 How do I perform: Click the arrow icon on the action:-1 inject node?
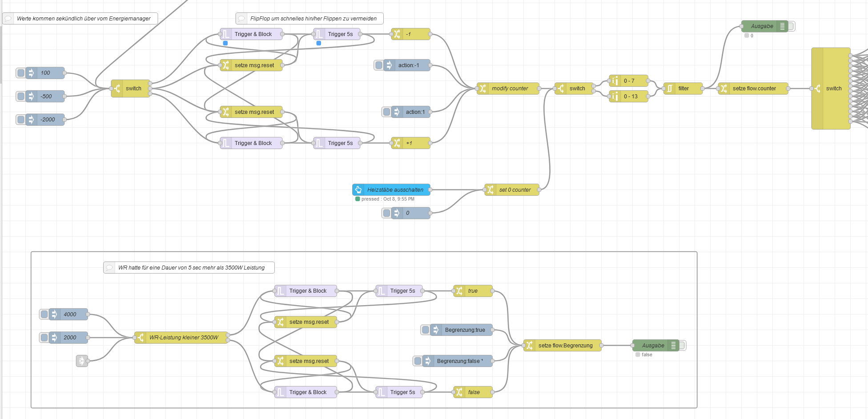[x=389, y=65]
